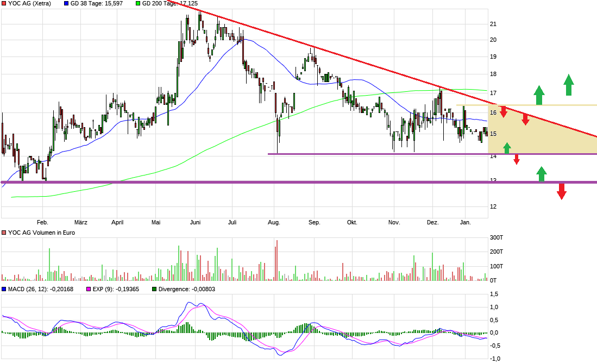Click the red down arrow under the red trendline
This screenshot has height=364, width=597.
(525, 119)
